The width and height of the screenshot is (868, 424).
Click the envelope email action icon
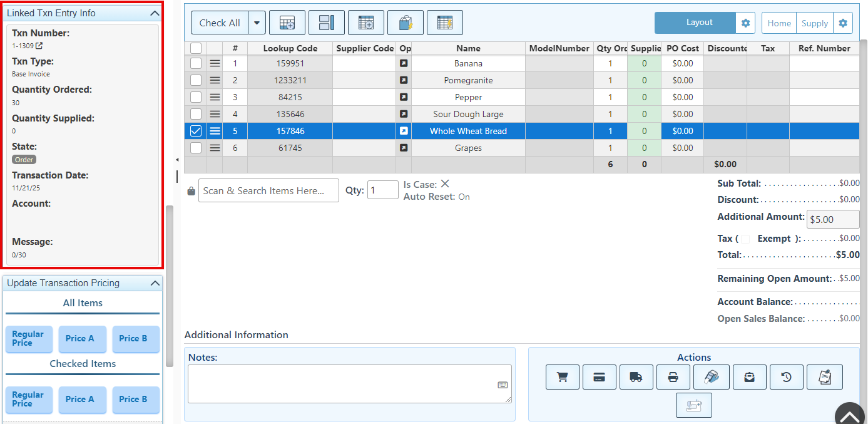coord(749,377)
